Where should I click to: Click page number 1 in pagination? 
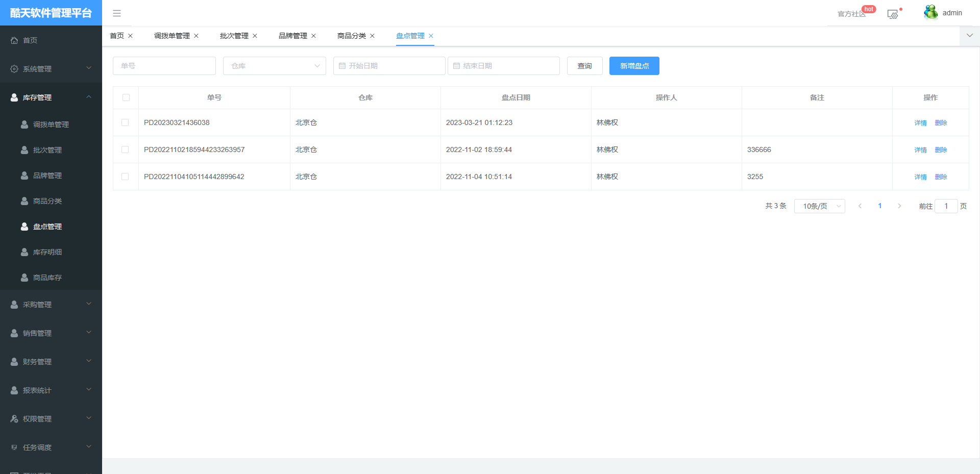coord(879,206)
